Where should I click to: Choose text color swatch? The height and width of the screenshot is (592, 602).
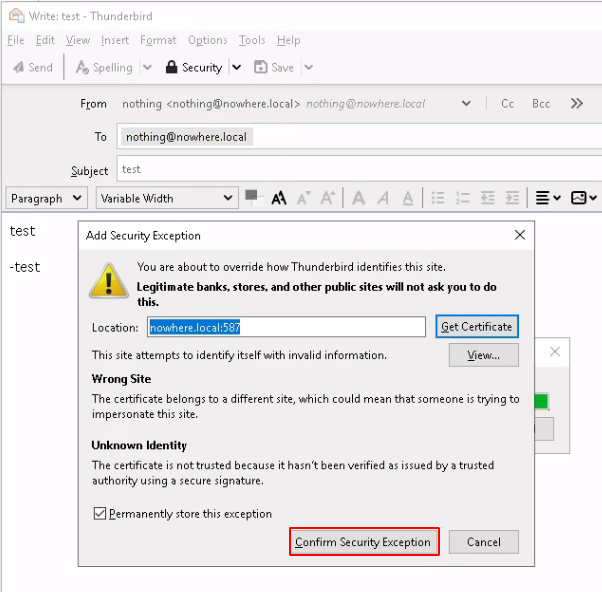pyautogui.click(x=253, y=197)
